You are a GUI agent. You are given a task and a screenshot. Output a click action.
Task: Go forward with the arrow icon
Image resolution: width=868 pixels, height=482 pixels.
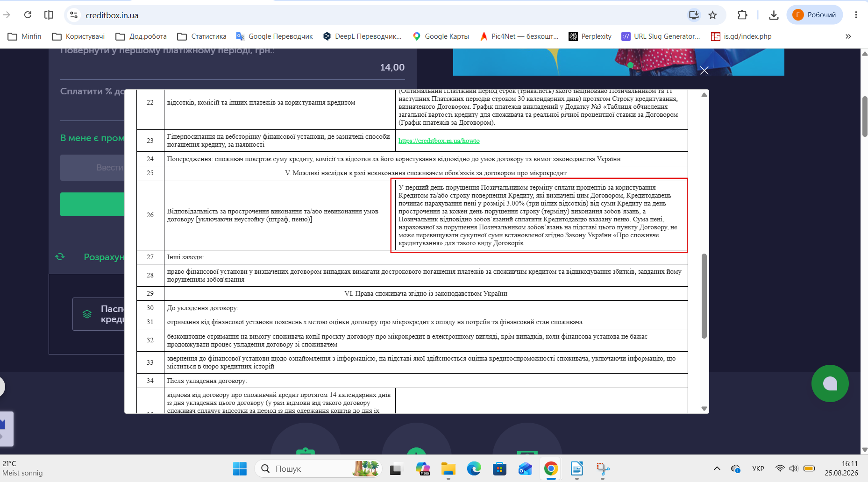tap(7, 15)
